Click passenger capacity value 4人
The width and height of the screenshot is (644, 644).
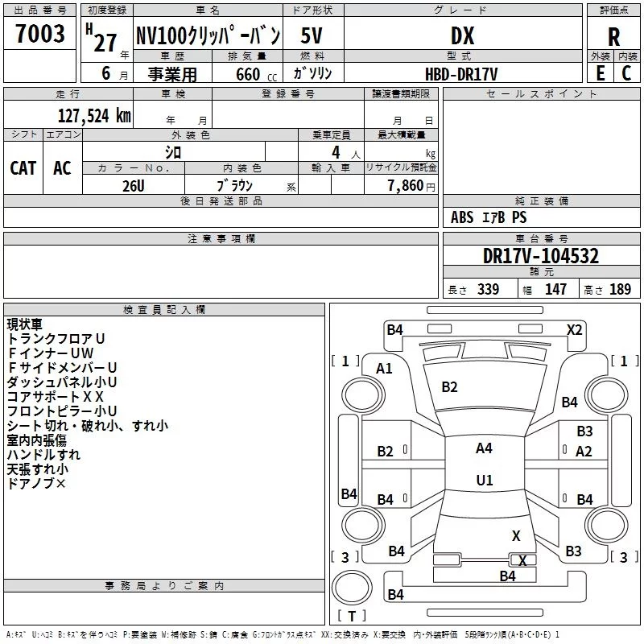click(345, 153)
